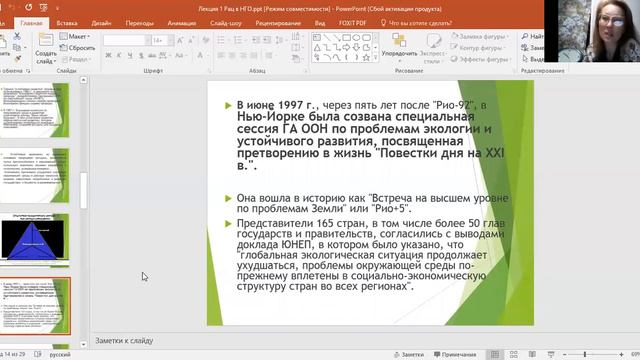Click the Cut scissors icon
The image size is (640, 360).
[17, 36]
